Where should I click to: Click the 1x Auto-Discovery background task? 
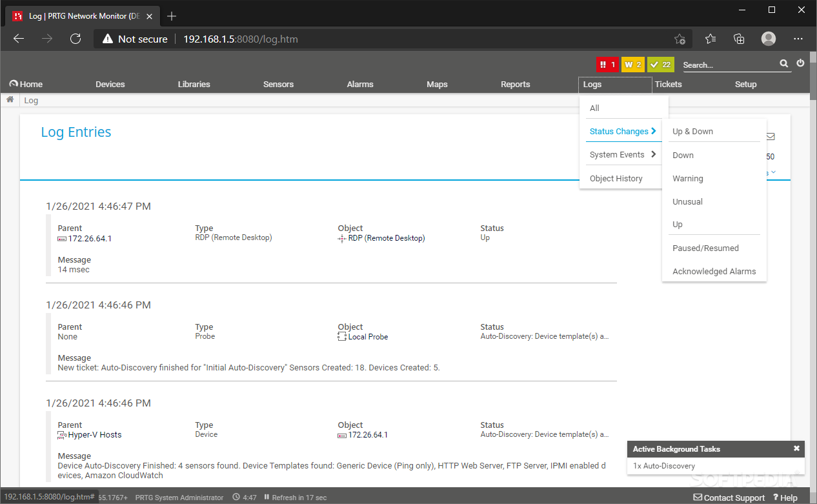pyautogui.click(x=664, y=466)
